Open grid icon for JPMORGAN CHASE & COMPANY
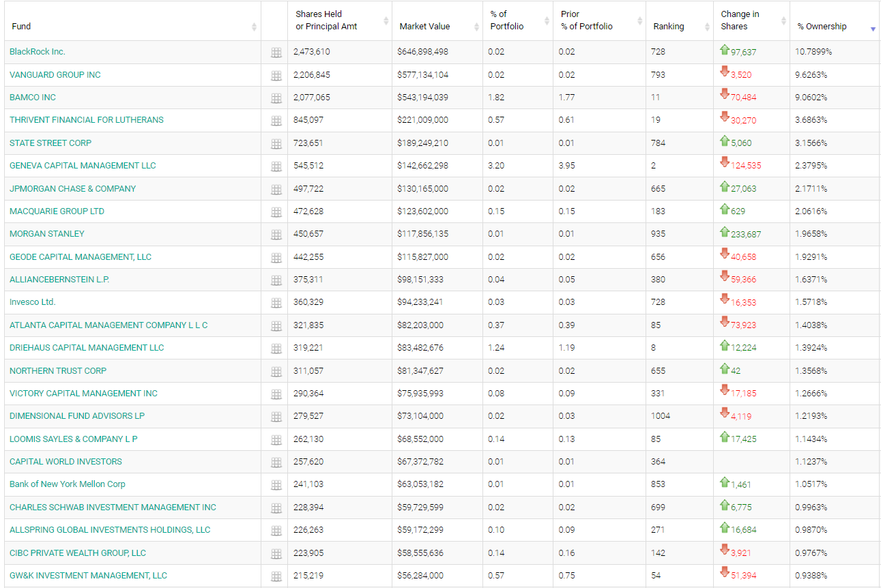Viewport: 881px width, 588px height. (x=276, y=190)
